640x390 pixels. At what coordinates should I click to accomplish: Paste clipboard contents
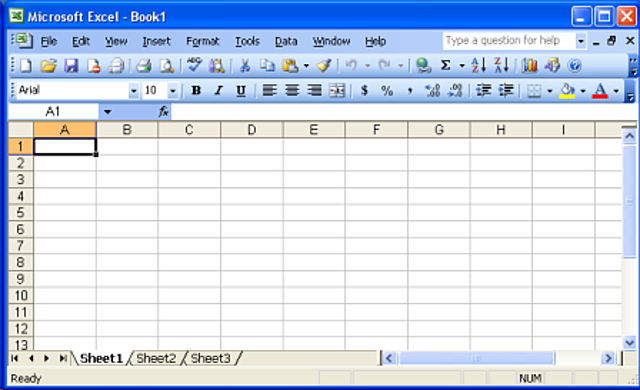click(x=290, y=65)
